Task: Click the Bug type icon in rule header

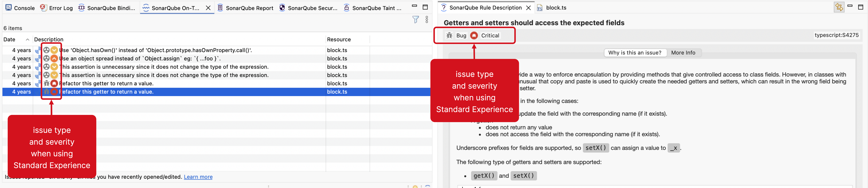Action: coord(449,35)
